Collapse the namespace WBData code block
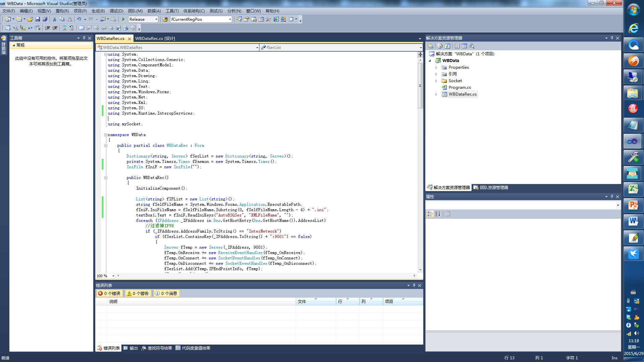This screenshot has height=362, width=644. (x=106, y=135)
